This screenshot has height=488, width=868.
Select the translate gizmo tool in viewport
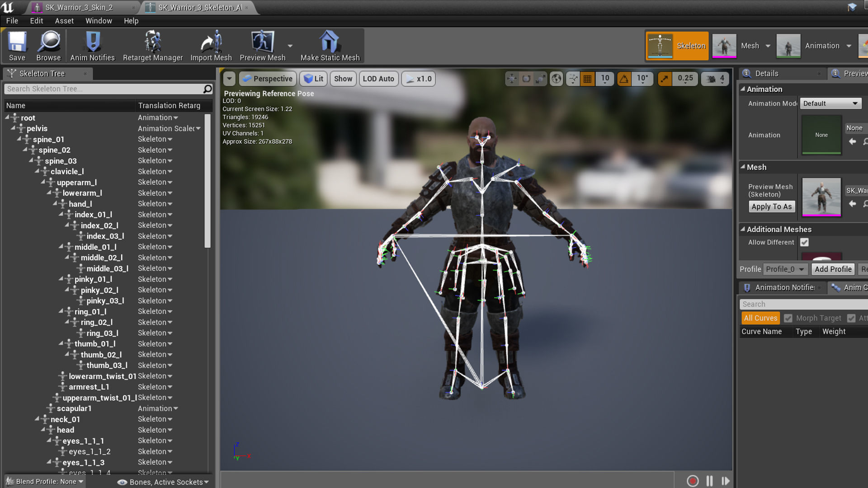[512, 79]
